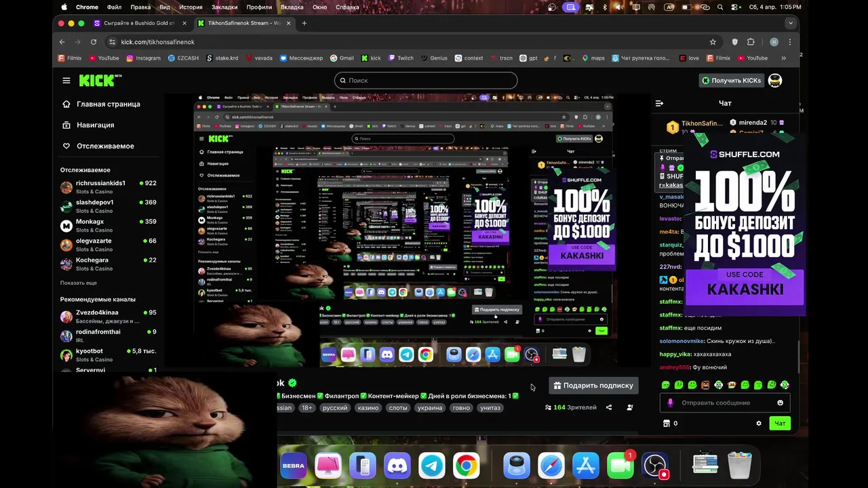This screenshot has height=488, width=868.
Task: Open the Monkagx channel
Action: [x=108, y=226]
